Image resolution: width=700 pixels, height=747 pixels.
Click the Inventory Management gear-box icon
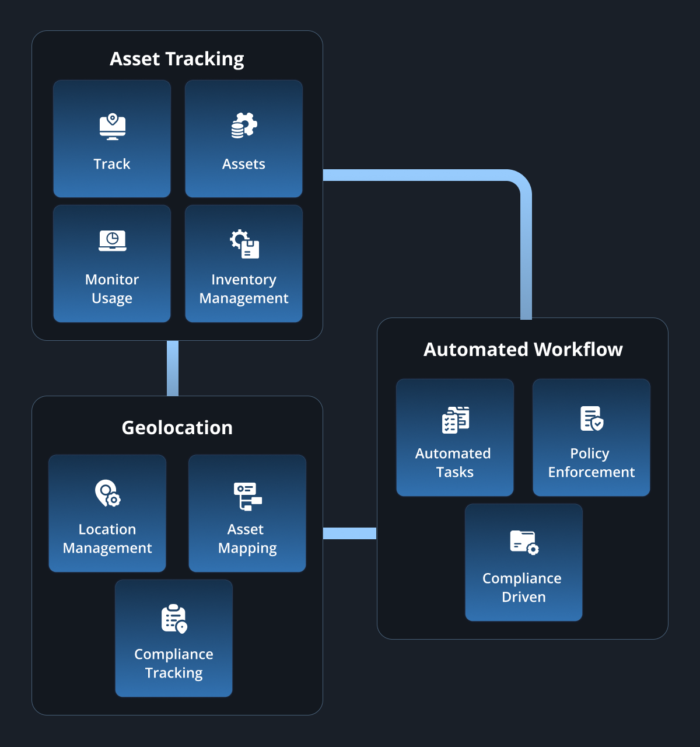[x=244, y=244]
